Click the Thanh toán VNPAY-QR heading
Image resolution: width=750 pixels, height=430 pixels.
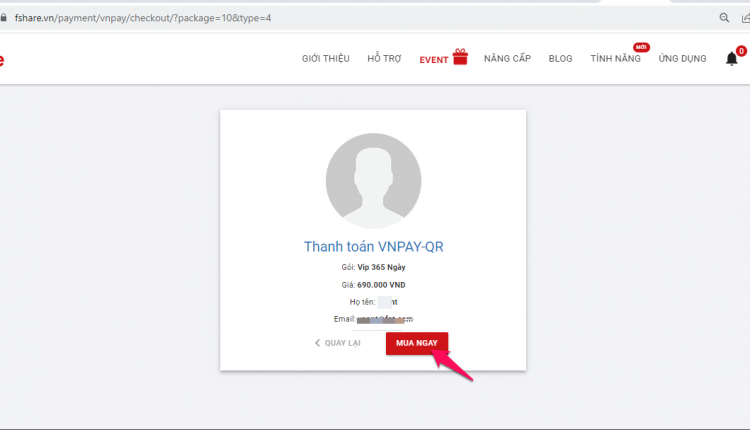[x=374, y=246]
